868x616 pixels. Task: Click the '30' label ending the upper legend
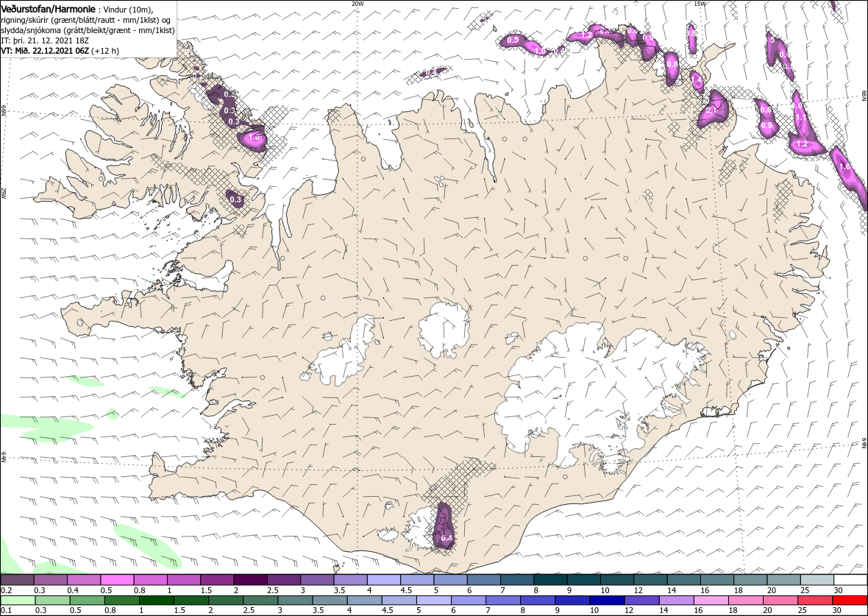coord(838,590)
